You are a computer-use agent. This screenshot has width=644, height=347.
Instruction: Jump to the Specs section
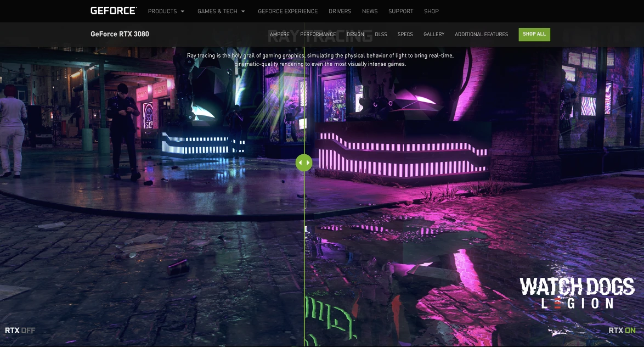coord(405,34)
